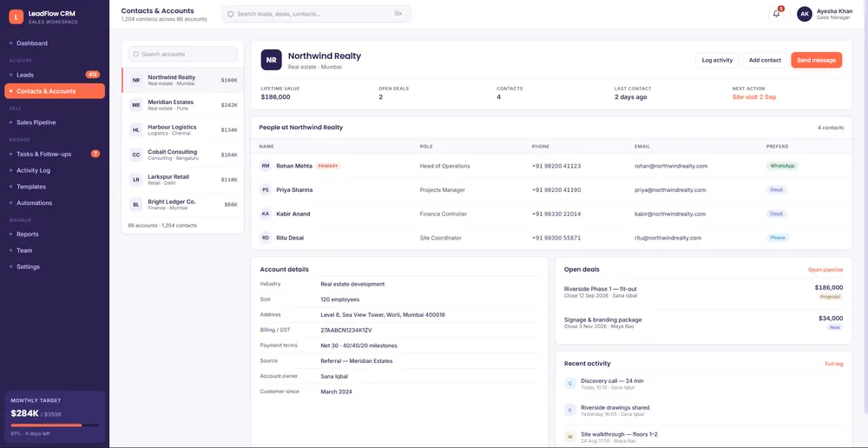This screenshot has height=448, width=868.
Task: Select the Larkspur Retail account row
Action: [x=182, y=180]
